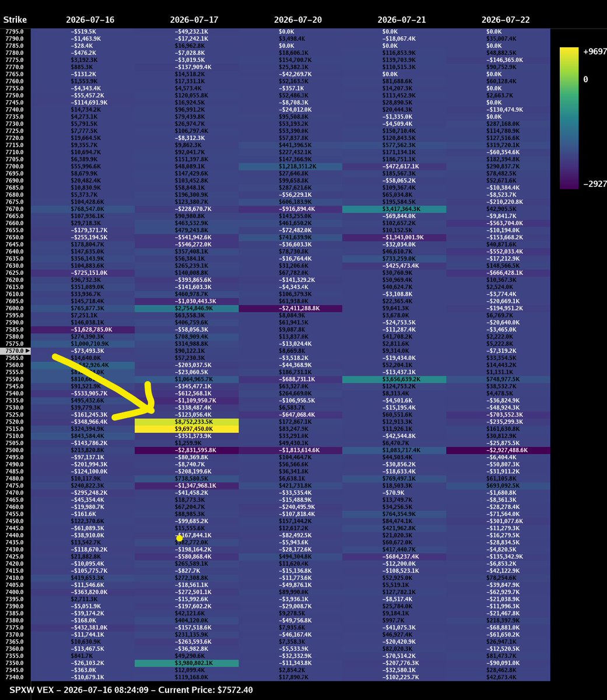Click the strike label 7500.0

14,450
